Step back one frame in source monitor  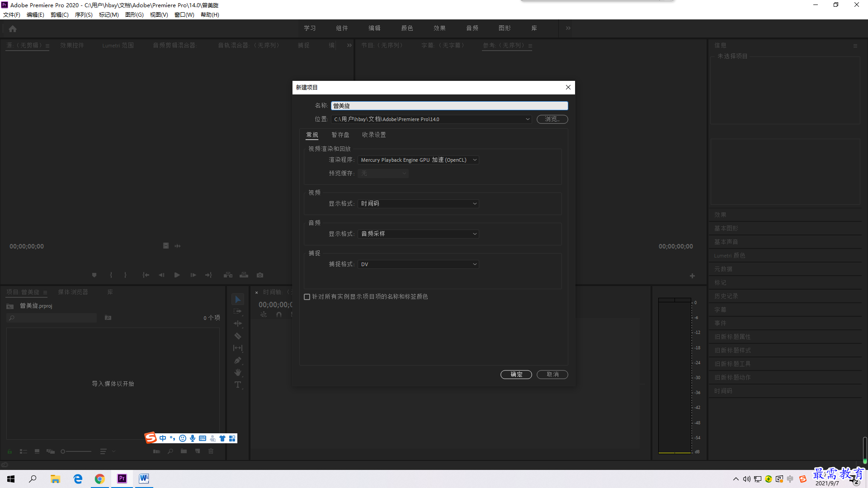click(161, 275)
